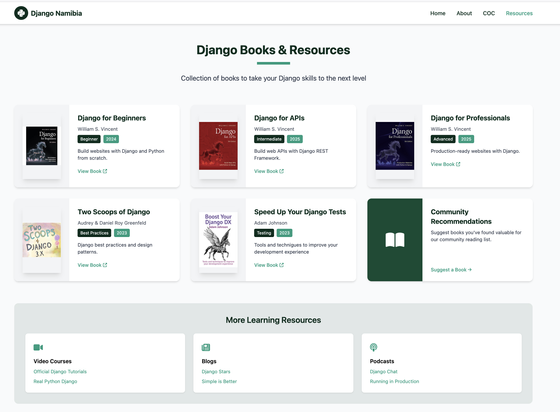Click the Advanced level badge
The height and width of the screenshot is (412, 560).
click(x=443, y=139)
